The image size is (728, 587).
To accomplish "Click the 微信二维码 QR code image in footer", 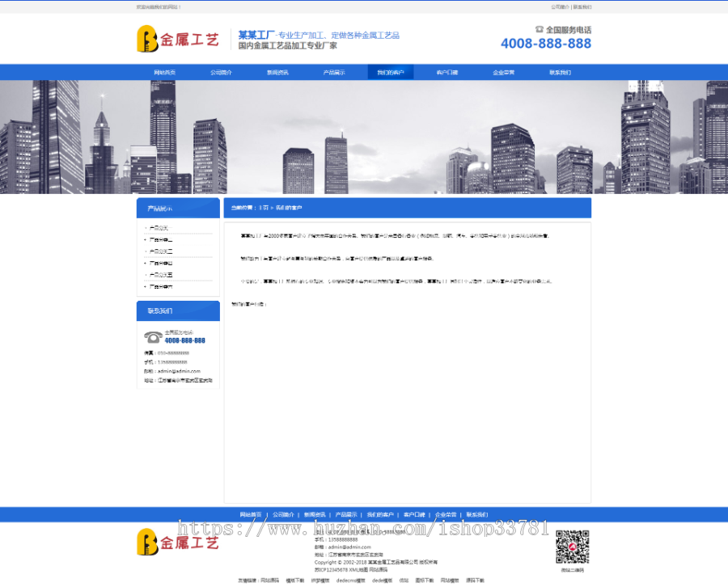I will (x=572, y=548).
